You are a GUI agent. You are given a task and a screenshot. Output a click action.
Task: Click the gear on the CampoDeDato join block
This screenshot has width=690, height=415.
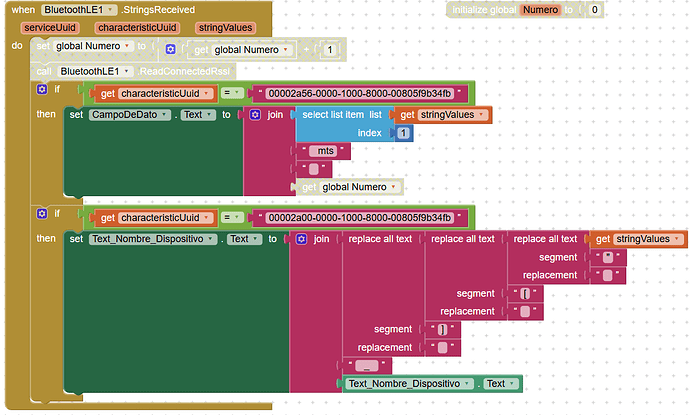point(255,115)
